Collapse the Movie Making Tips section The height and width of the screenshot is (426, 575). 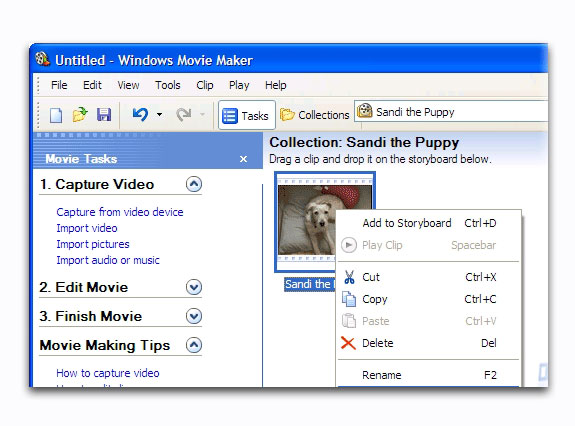coord(194,345)
